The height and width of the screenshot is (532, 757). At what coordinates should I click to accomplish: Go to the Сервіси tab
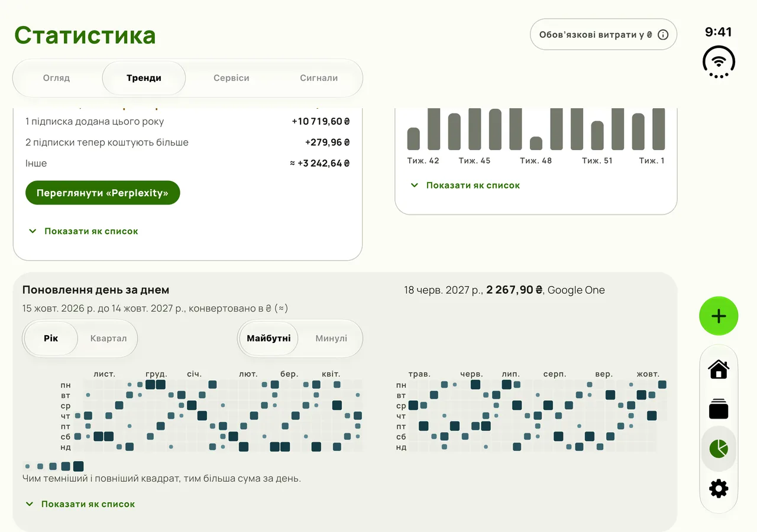point(231,78)
